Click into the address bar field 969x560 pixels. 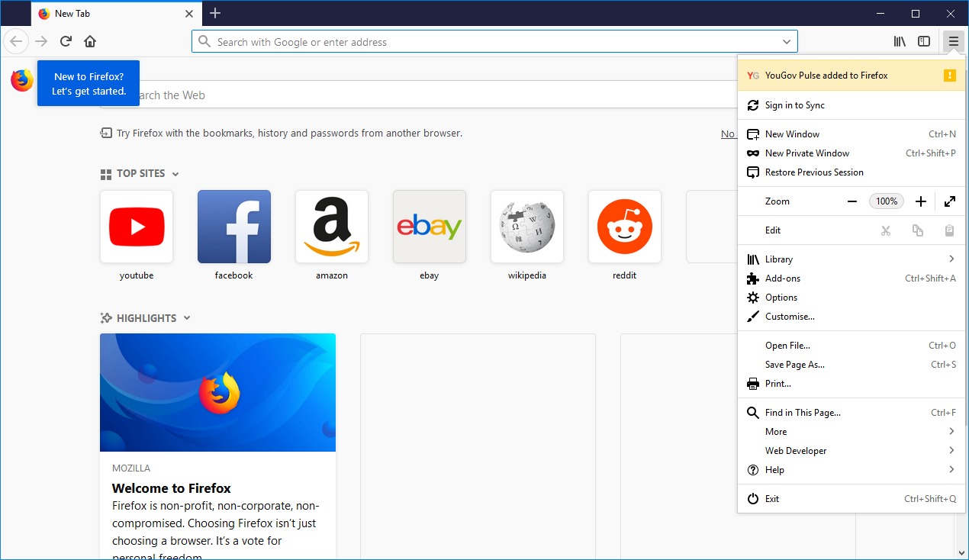click(494, 42)
